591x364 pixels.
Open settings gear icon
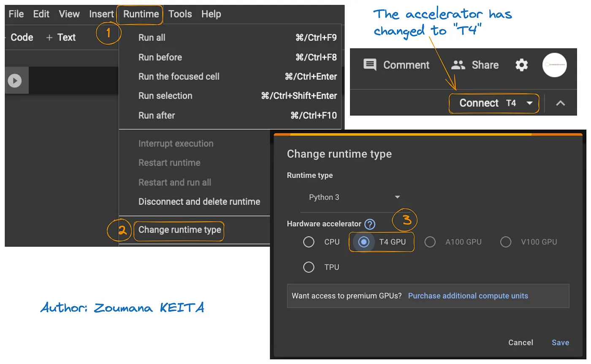click(522, 65)
